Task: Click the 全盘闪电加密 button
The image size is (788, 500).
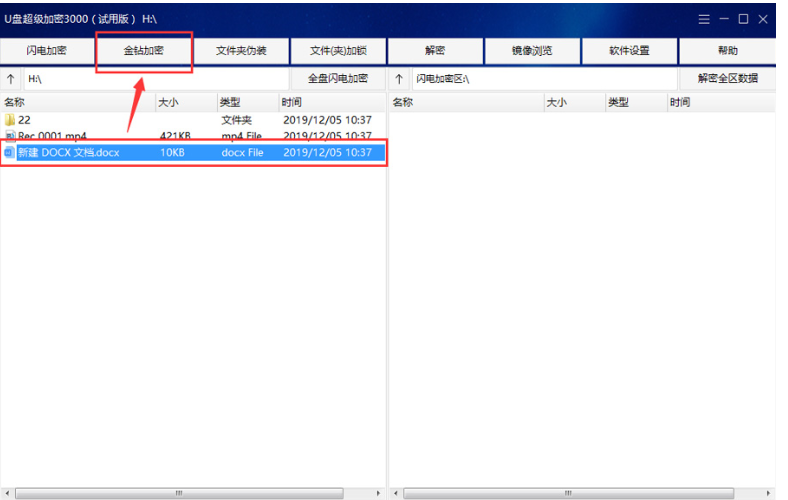Action: 338,79
